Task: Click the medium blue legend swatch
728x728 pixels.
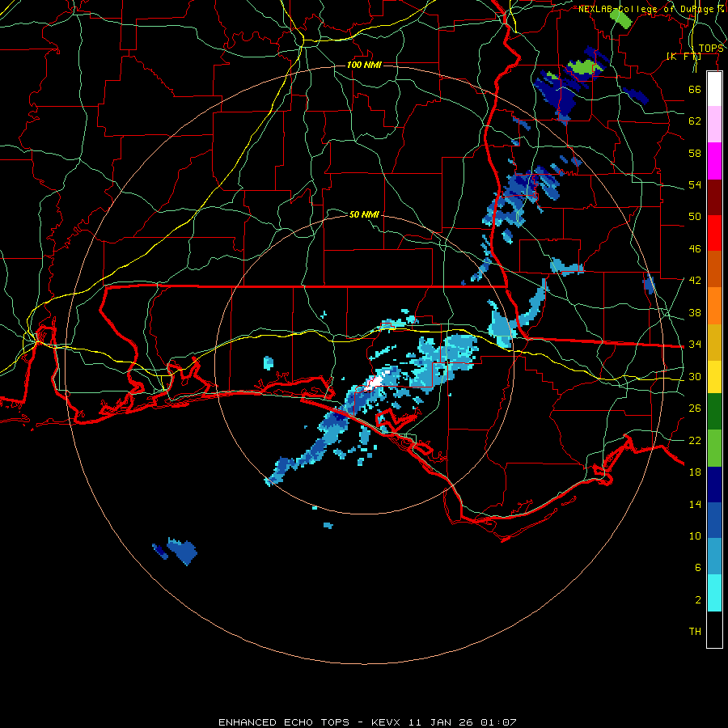Action: pos(714,520)
